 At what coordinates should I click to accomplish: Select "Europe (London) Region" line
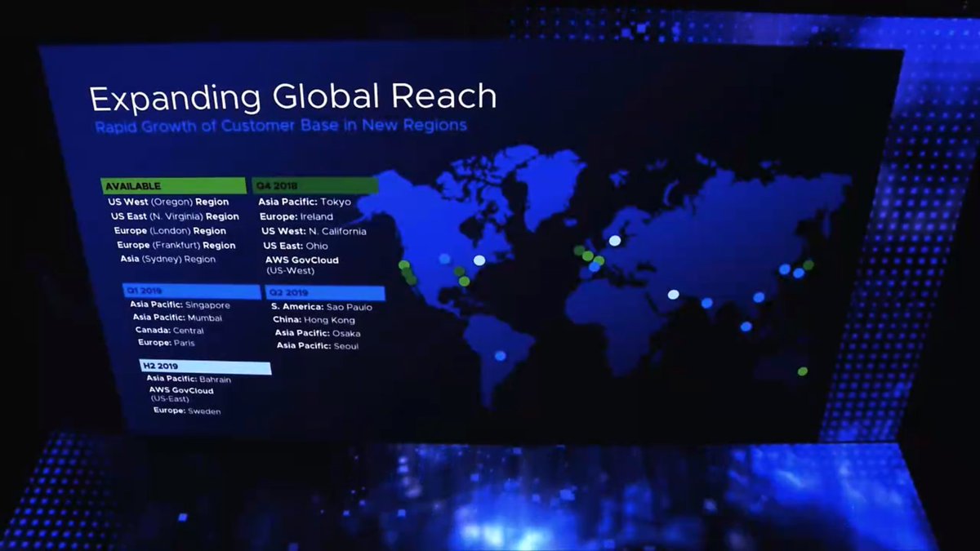[x=170, y=231]
